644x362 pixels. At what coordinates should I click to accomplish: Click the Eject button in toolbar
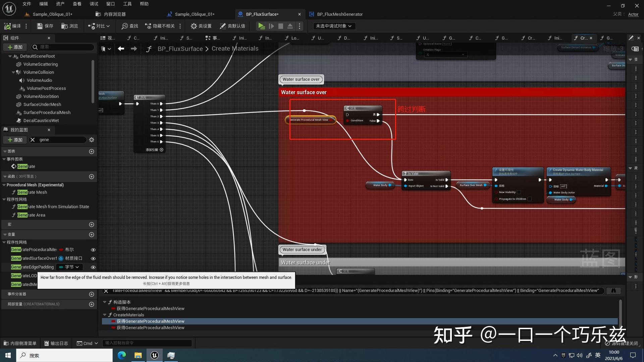(290, 26)
